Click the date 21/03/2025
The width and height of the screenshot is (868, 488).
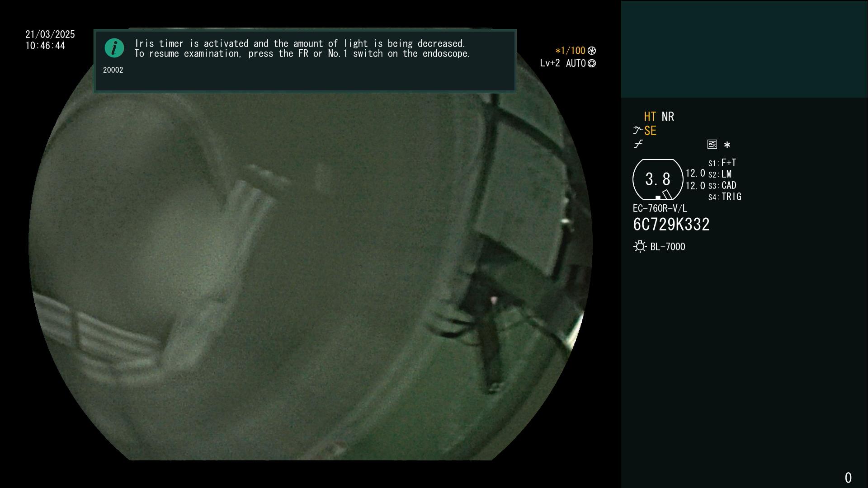pyautogui.click(x=50, y=34)
